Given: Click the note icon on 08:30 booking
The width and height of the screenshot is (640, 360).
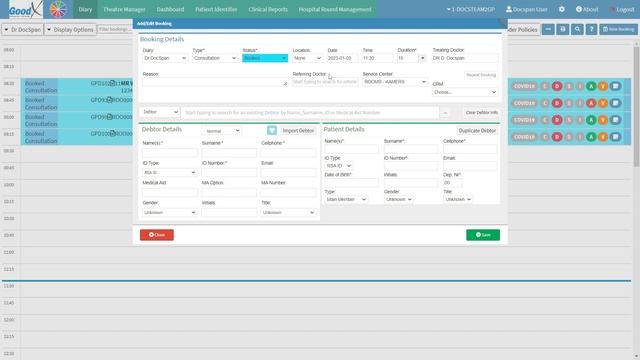Looking at the screenshot, I should [x=615, y=86].
